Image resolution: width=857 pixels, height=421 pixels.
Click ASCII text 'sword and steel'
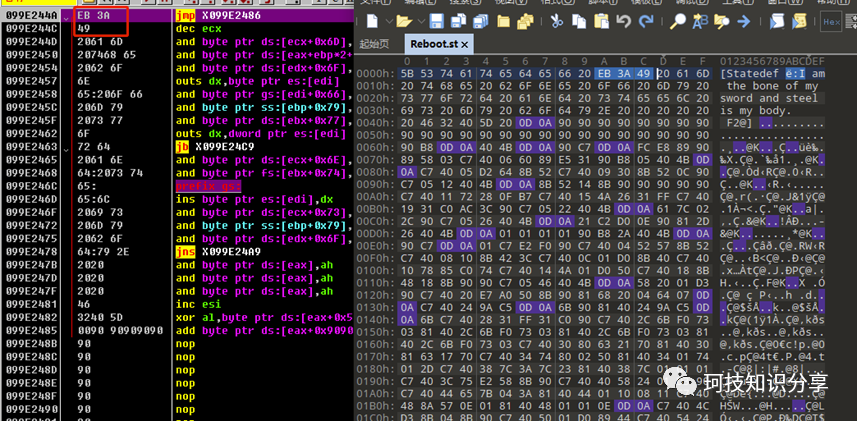coord(769,98)
